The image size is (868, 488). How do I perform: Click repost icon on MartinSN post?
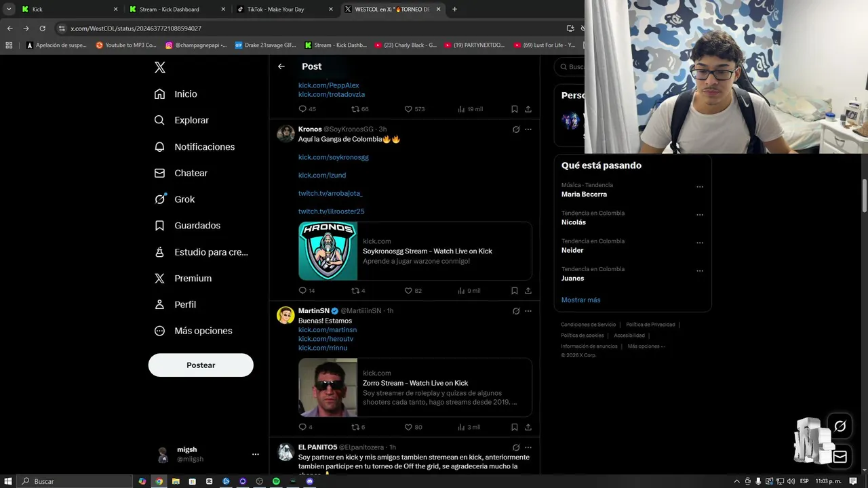click(x=355, y=427)
